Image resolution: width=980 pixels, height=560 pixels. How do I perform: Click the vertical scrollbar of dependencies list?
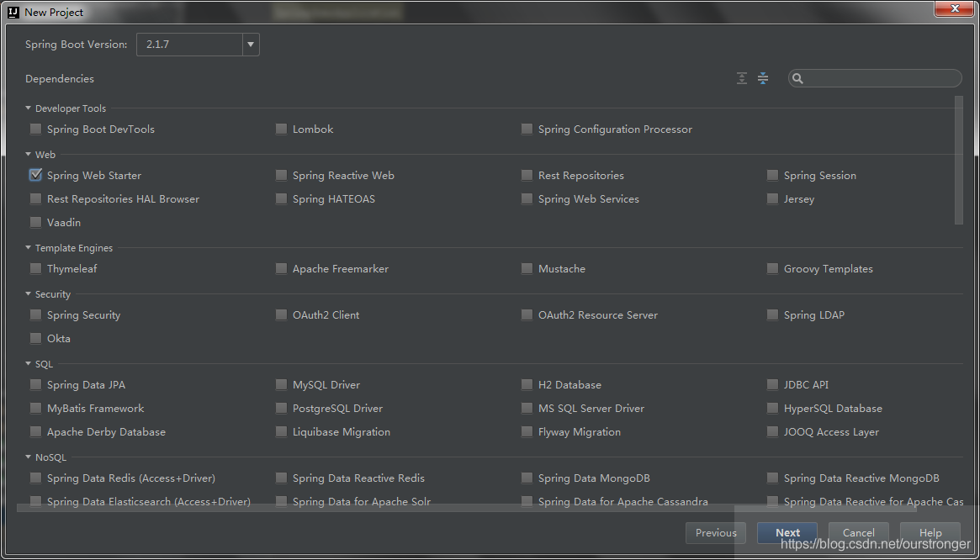[959, 160]
